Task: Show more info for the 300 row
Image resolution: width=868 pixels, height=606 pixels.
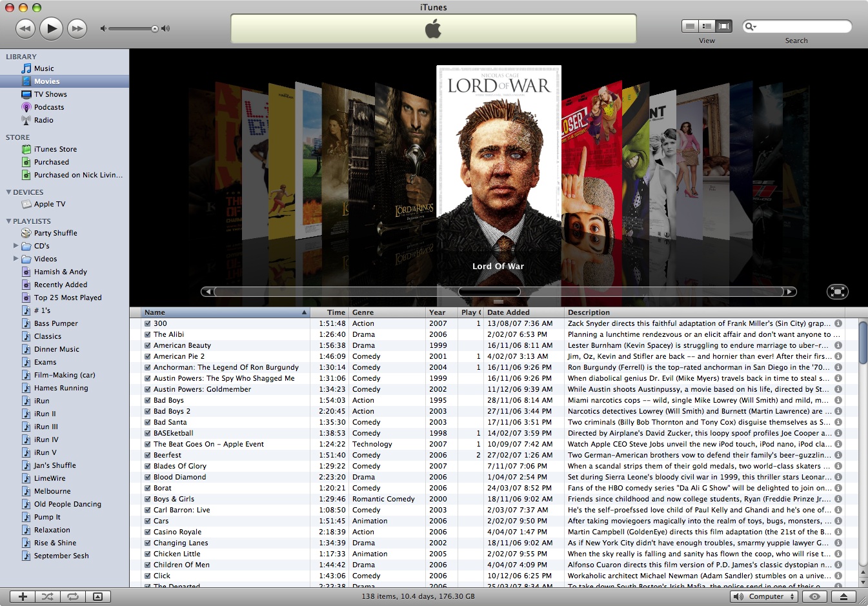Action: point(838,323)
